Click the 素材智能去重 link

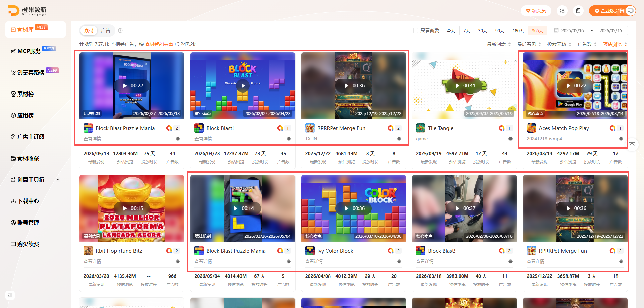click(159, 44)
